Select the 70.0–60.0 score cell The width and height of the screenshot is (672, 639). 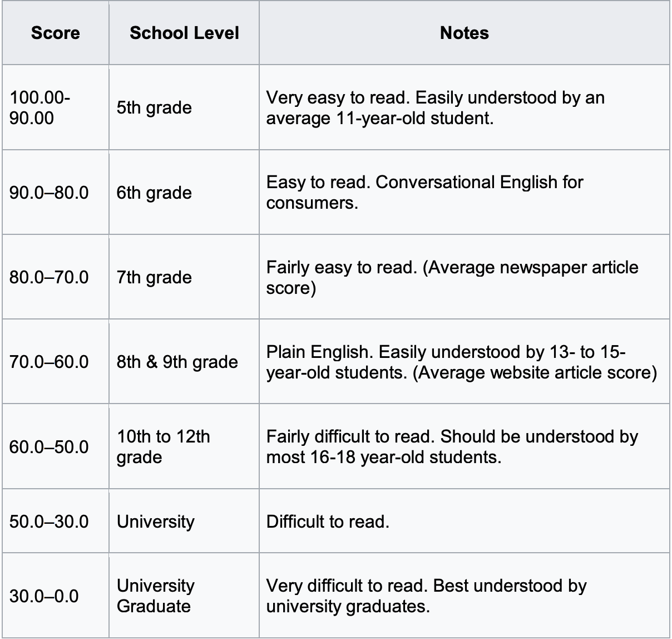[x=49, y=362]
